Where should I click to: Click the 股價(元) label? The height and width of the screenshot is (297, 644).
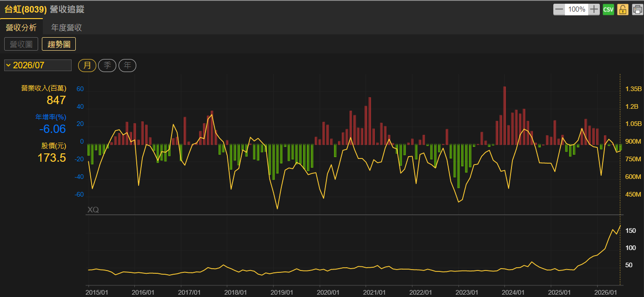53,146
